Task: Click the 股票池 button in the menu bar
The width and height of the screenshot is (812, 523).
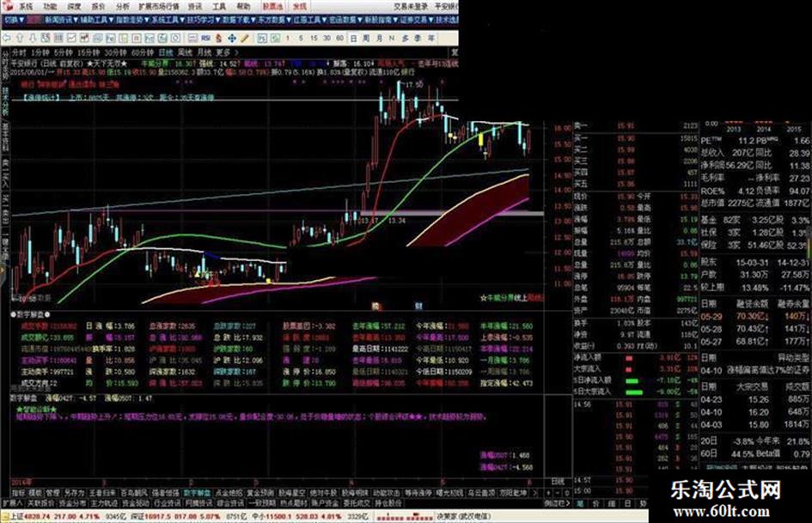Action: (272, 7)
